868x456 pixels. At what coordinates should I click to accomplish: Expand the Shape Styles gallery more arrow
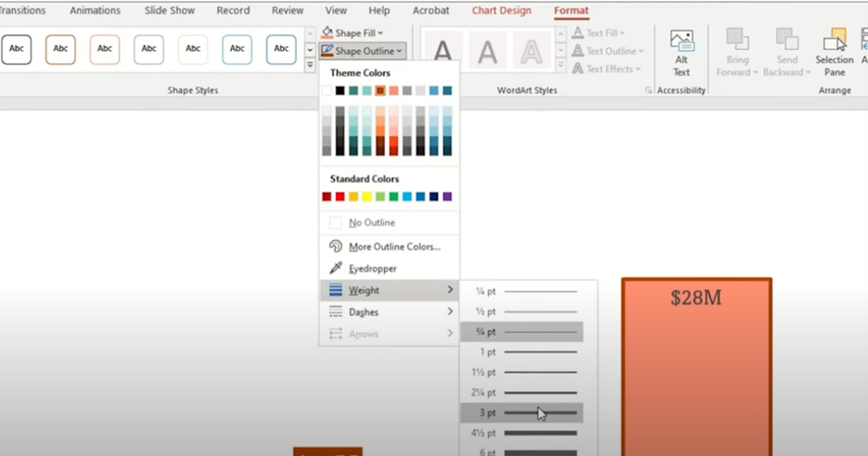310,66
